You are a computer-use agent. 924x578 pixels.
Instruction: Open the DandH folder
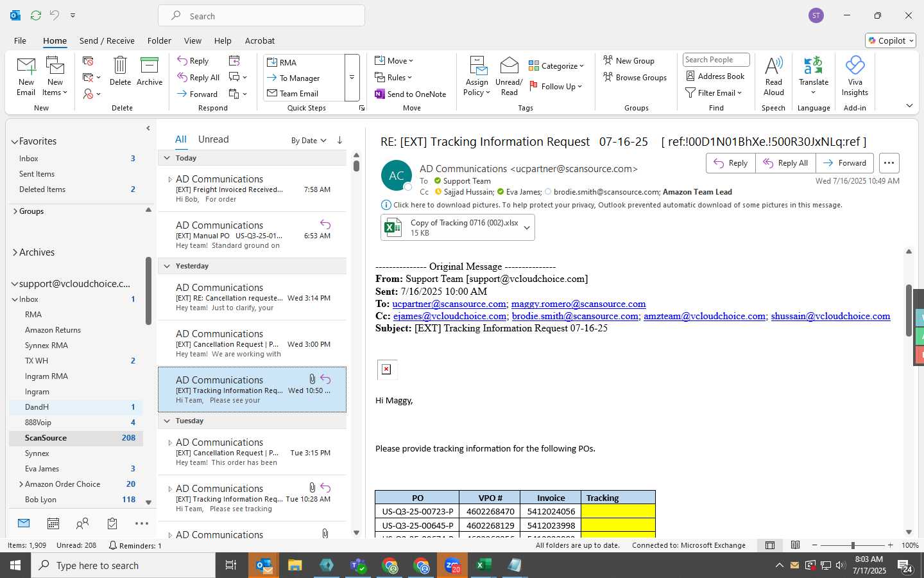(76, 407)
